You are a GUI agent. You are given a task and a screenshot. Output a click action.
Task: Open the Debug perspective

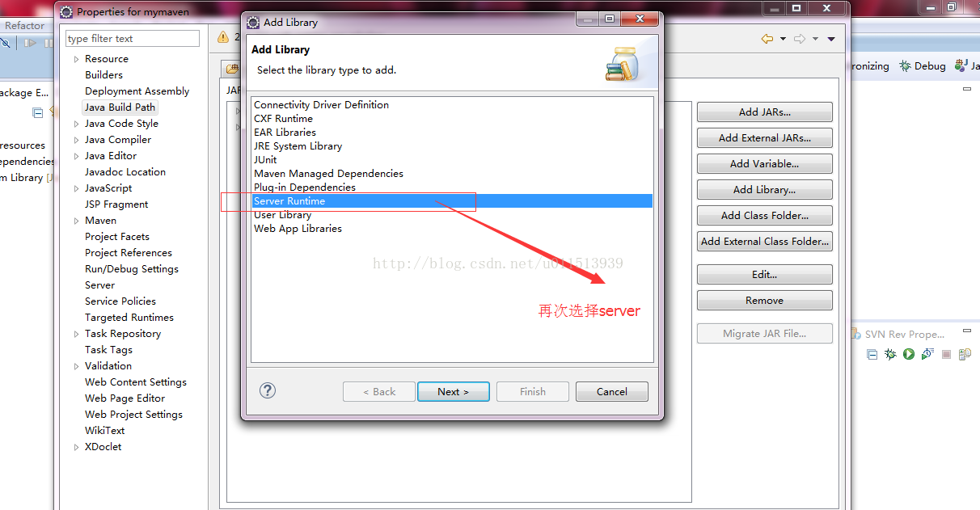923,66
